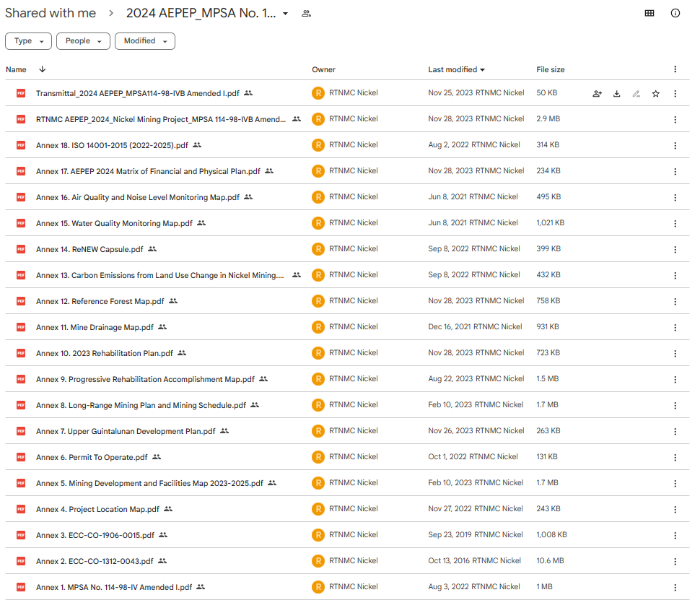Select Annex 16 Air Quality Monitoring Map
Viewport: 700px width, 608px height.
pos(138,197)
